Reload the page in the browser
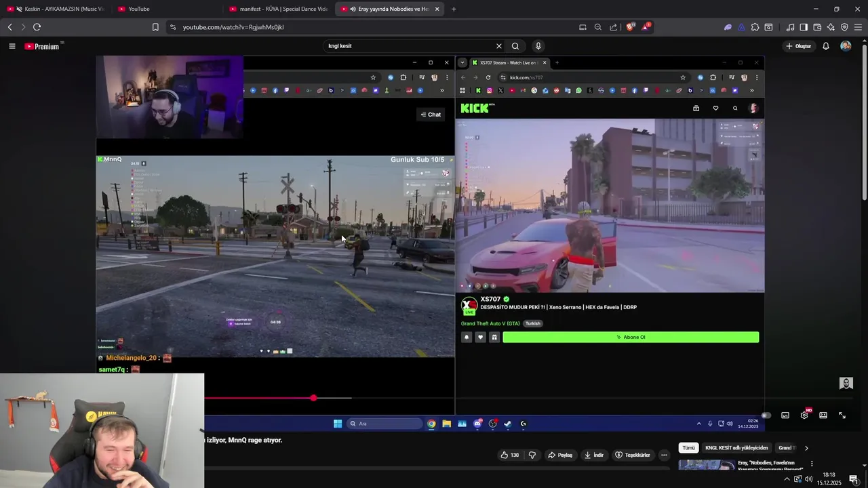Viewport: 868px width, 488px height. tap(37, 27)
